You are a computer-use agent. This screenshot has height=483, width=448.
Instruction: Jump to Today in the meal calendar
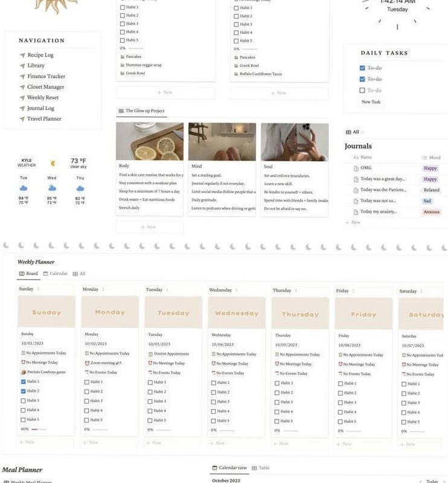pos(432,481)
